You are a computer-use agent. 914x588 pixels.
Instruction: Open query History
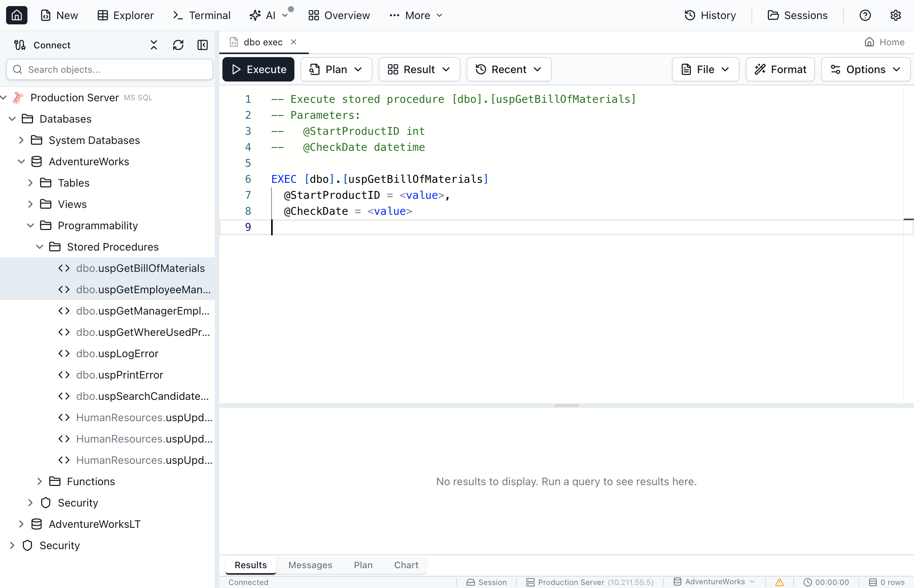[709, 15]
